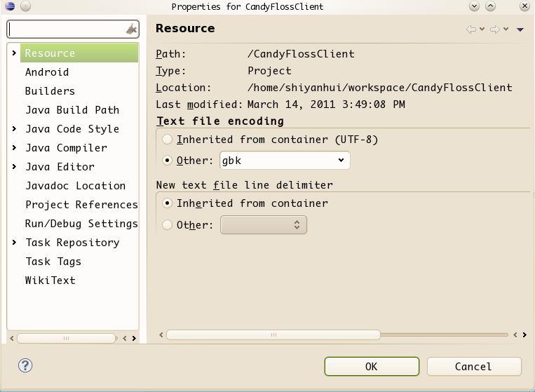Expand the Task Repository node
Screen dimensions: 535x392
coord(14,243)
